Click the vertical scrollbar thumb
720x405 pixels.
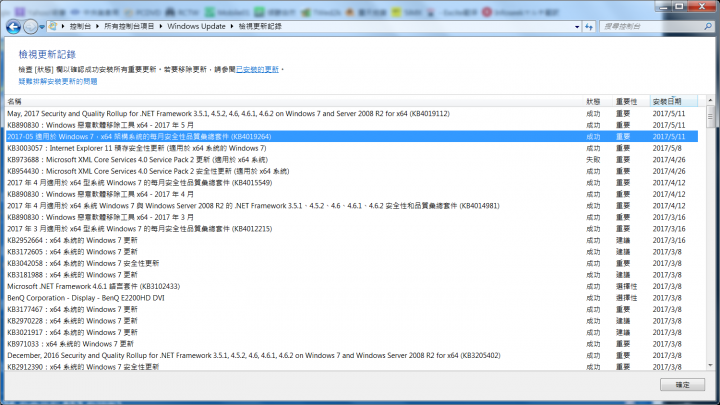(x=710, y=116)
